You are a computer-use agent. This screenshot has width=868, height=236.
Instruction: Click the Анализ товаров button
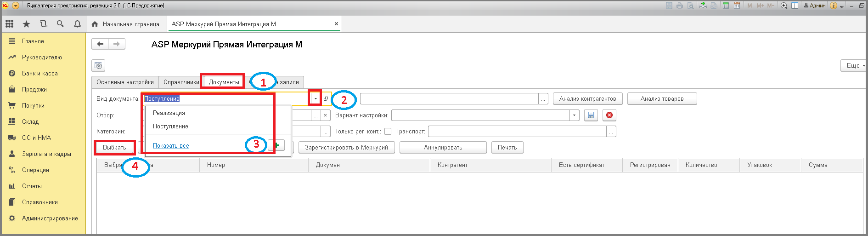pos(662,98)
